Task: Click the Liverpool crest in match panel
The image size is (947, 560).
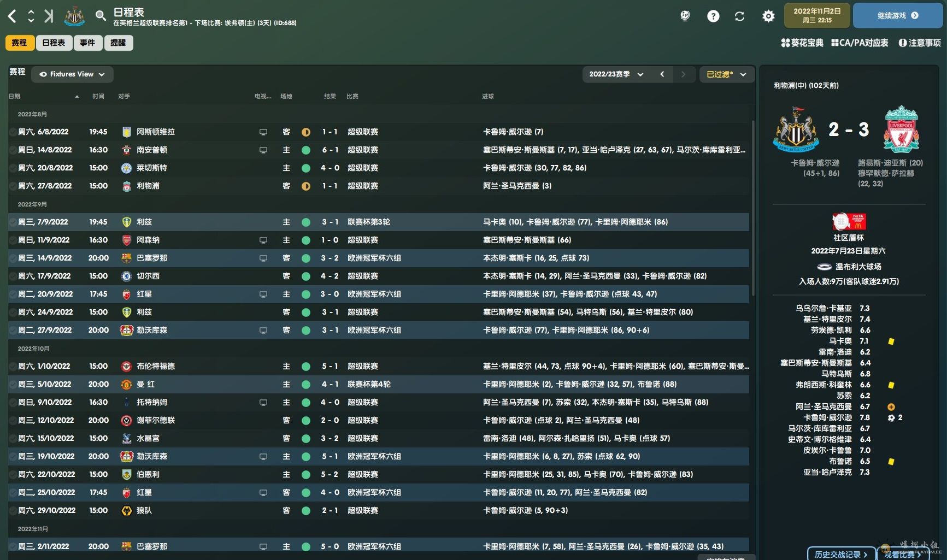Action: click(x=901, y=129)
